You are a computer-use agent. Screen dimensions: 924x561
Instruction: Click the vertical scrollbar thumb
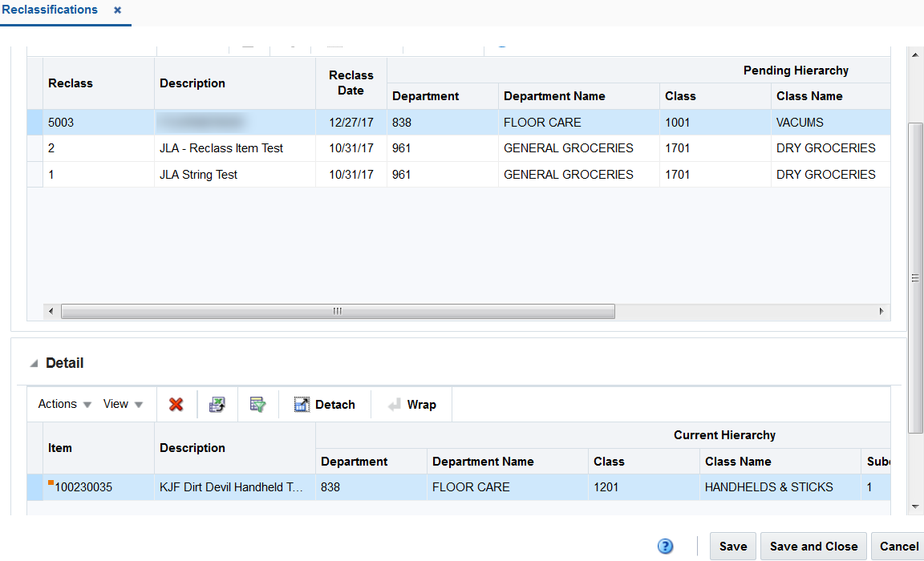(915, 278)
